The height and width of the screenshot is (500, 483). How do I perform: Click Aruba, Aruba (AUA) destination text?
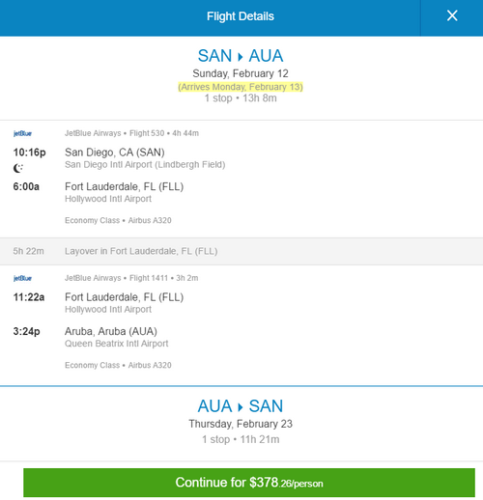pyautogui.click(x=111, y=331)
